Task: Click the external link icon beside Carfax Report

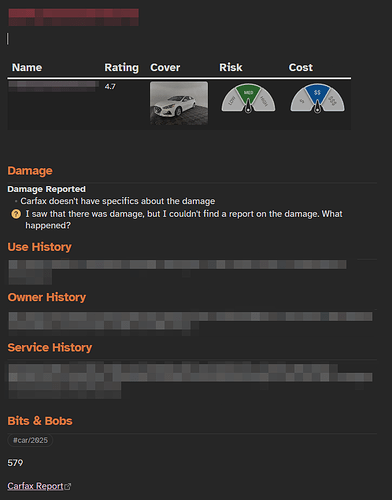Action: click(x=68, y=486)
